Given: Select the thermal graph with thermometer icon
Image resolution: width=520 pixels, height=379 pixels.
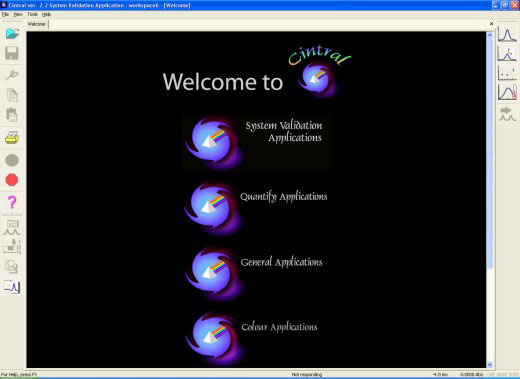Looking at the screenshot, I should (507, 92).
